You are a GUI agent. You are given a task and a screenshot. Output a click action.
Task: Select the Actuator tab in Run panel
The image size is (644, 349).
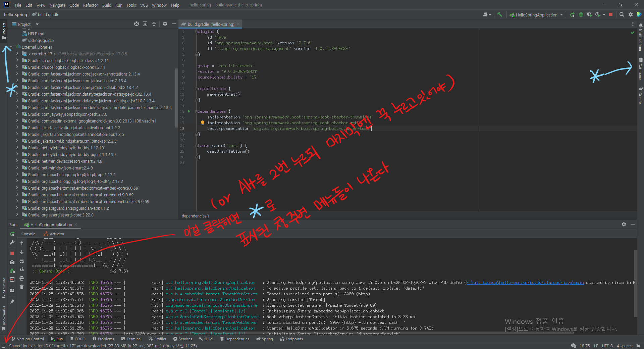(54, 234)
